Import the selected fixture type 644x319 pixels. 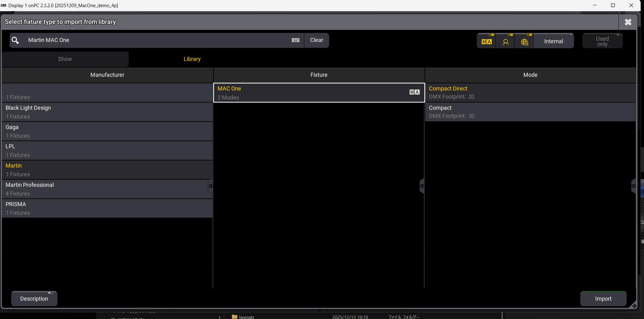[603, 298]
